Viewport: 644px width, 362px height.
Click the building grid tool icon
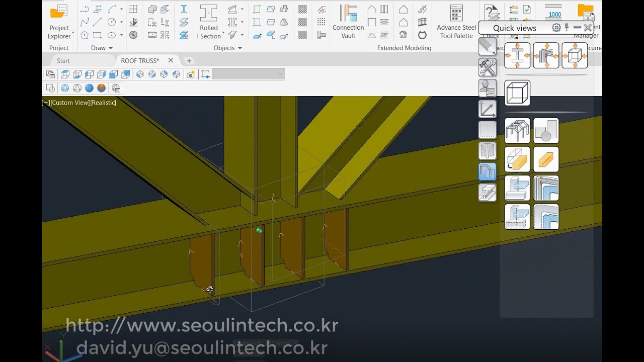click(x=133, y=9)
